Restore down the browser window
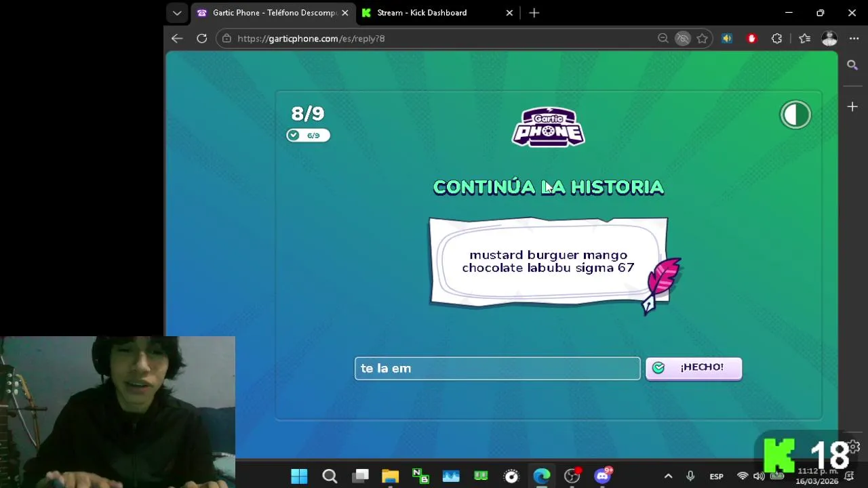Screen dimensions: 868x488 coord(821,13)
